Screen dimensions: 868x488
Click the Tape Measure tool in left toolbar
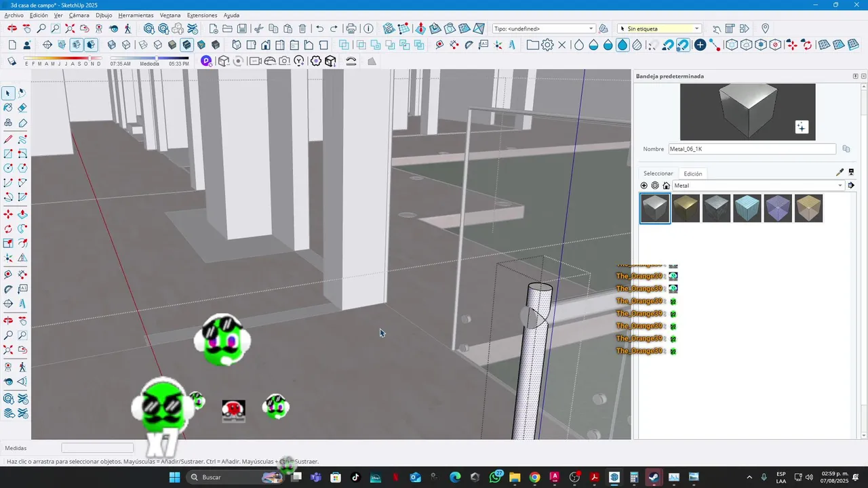tap(8, 274)
